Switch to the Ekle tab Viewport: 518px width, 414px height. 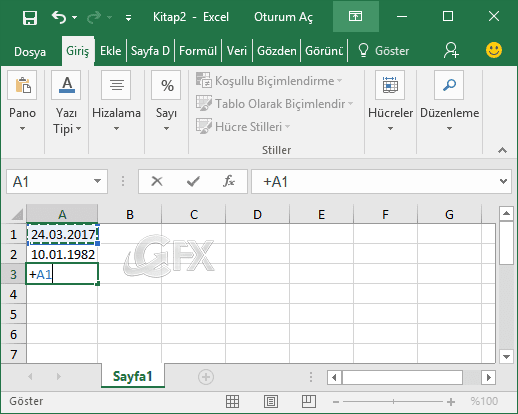tap(110, 51)
